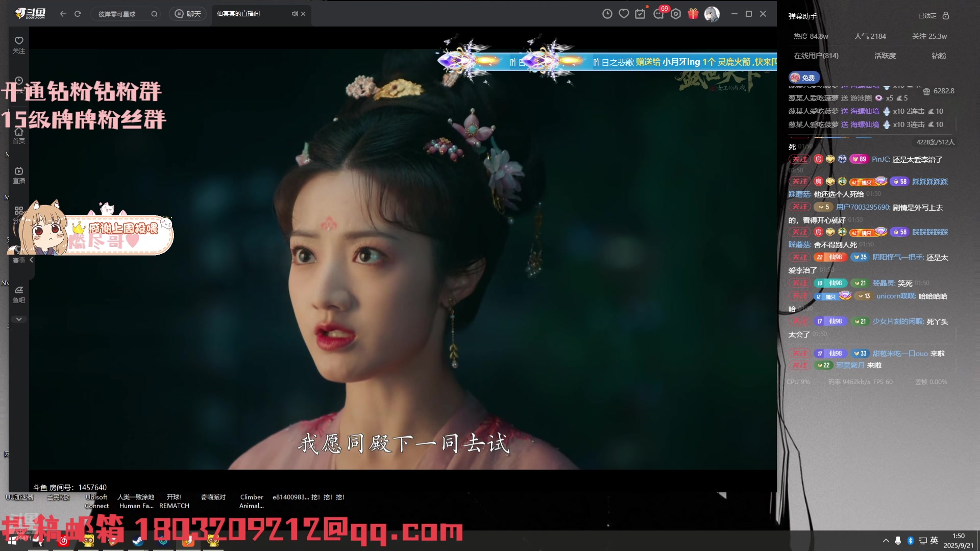This screenshot has width=980, height=551.
Task: Open watch history clock icon
Action: point(607,14)
